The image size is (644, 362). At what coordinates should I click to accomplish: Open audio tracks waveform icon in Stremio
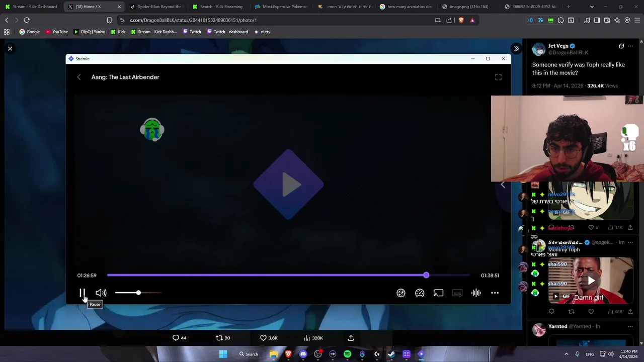[x=476, y=293]
